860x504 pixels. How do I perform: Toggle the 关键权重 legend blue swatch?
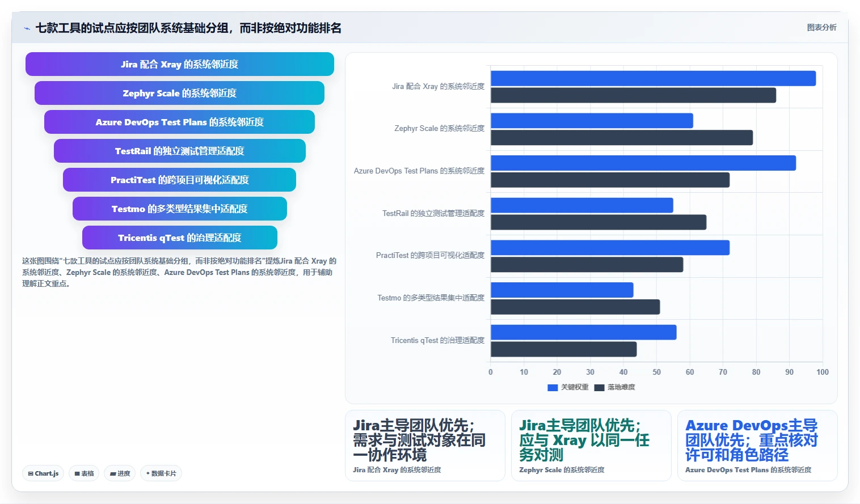click(553, 388)
